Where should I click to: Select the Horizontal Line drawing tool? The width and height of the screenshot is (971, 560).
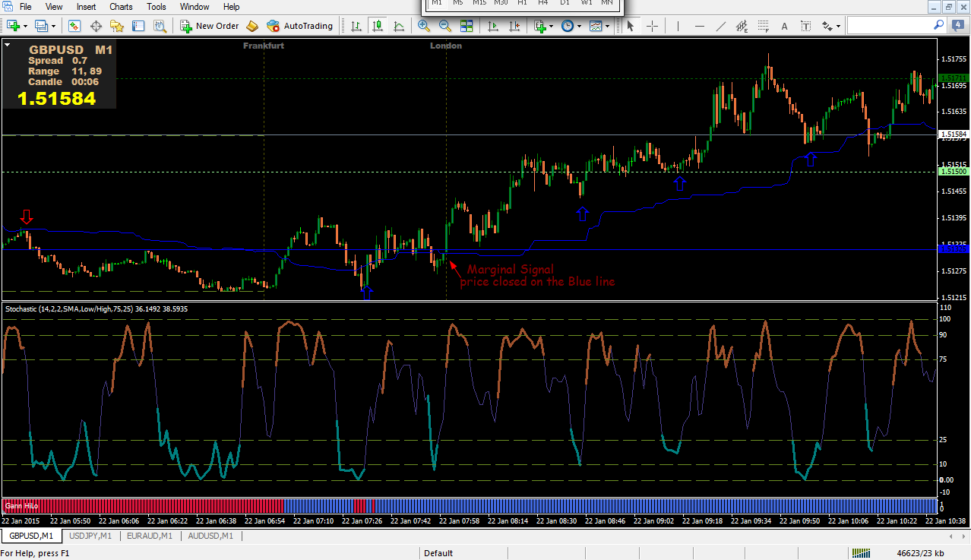pos(700,26)
